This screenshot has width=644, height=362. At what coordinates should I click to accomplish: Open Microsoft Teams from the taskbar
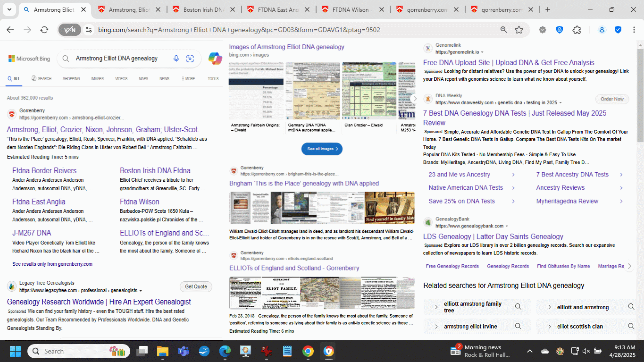(x=183, y=351)
